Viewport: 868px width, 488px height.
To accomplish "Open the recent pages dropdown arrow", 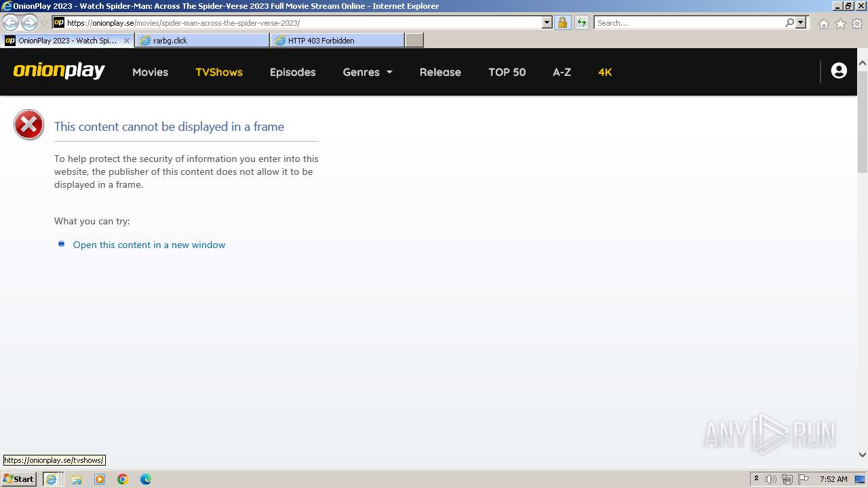I will click(44, 23).
